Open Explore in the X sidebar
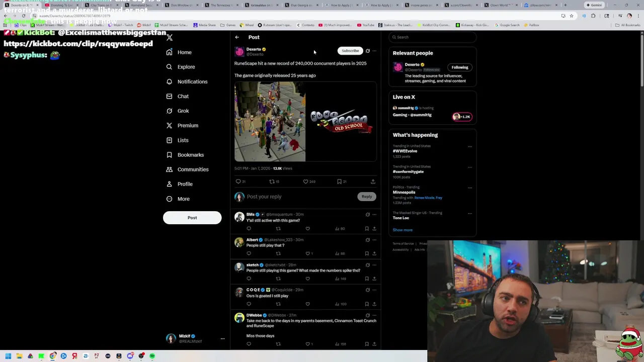 click(180, 67)
